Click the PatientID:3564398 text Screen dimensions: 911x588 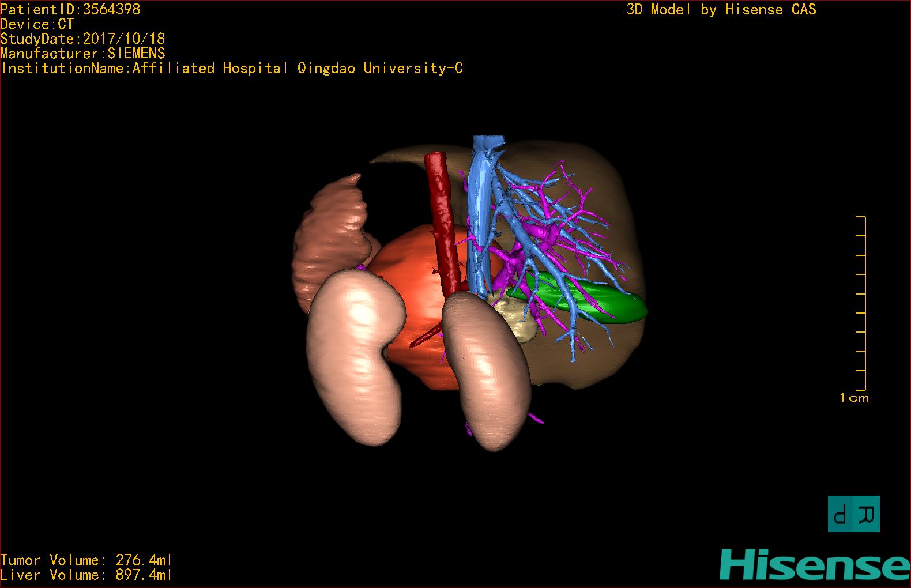[x=70, y=9]
